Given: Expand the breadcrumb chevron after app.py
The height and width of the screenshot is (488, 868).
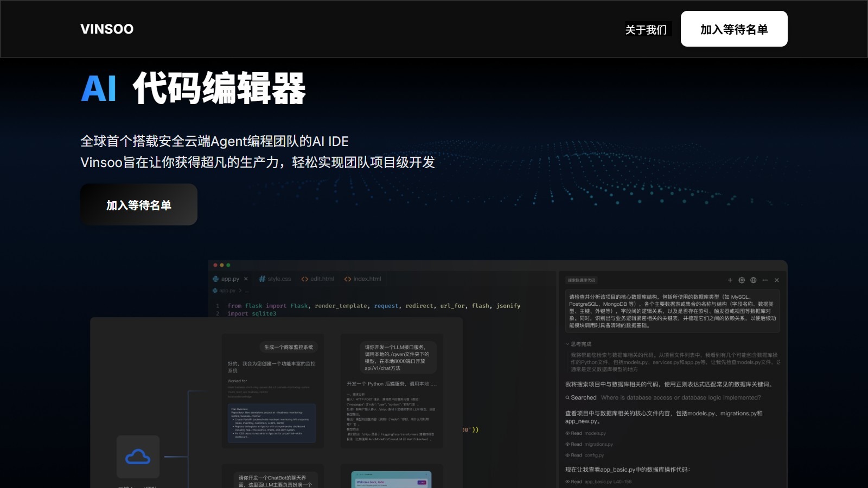Looking at the screenshot, I should 240,290.
